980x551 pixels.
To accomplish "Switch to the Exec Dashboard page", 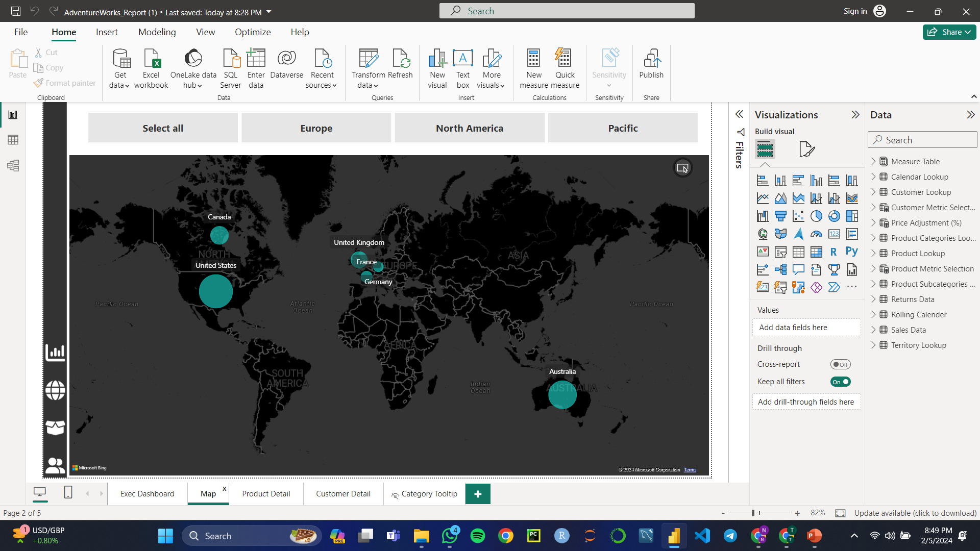I will click(x=147, y=494).
